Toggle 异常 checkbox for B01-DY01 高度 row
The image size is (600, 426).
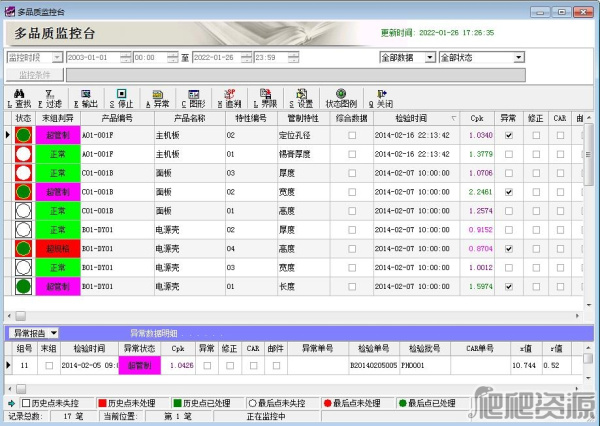click(x=509, y=249)
